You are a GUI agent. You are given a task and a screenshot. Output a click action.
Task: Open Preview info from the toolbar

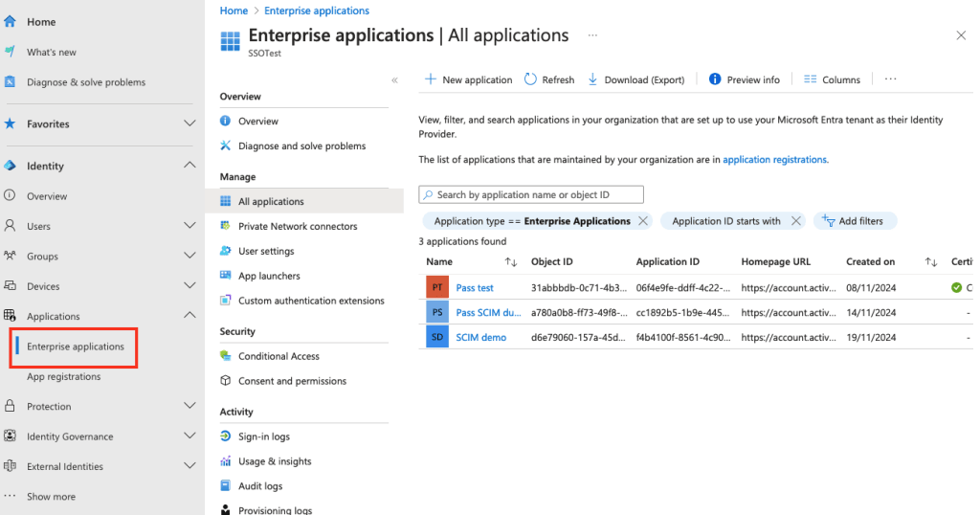point(744,79)
